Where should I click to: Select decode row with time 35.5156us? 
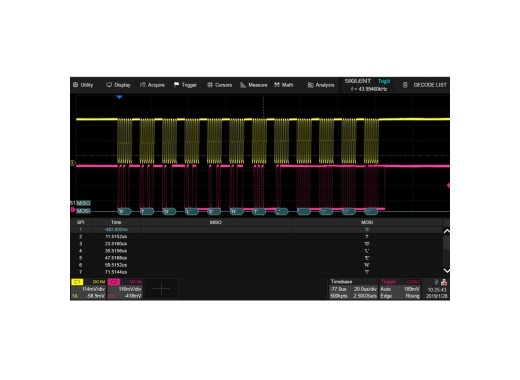coord(256,251)
